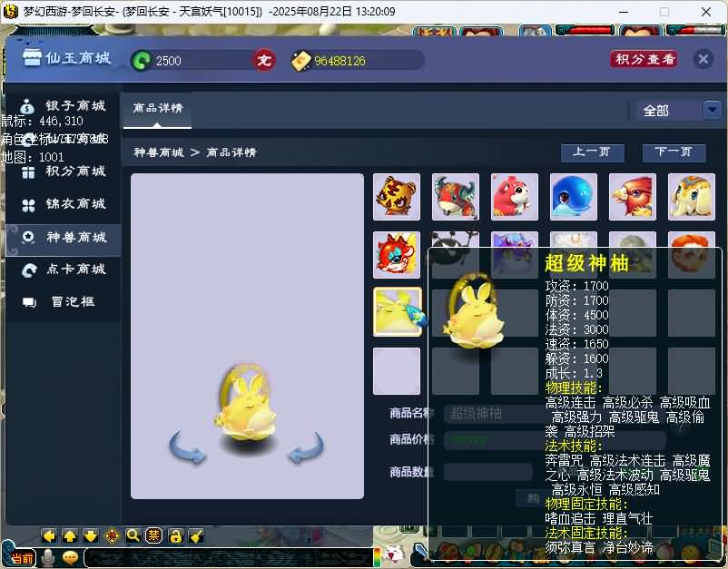This screenshot has height=569, width=728.
Task: Click the microphone icon on chat bar
Action: click(x=47, y=556)
